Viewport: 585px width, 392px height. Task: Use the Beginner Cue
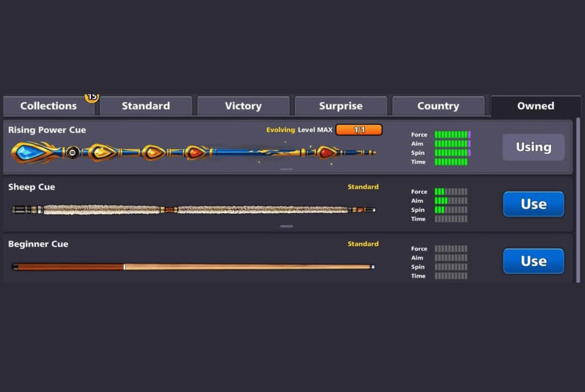[x=533, y=261]
